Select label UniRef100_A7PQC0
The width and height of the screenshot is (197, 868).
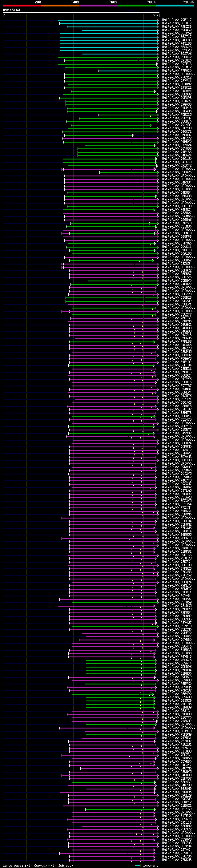177,71
